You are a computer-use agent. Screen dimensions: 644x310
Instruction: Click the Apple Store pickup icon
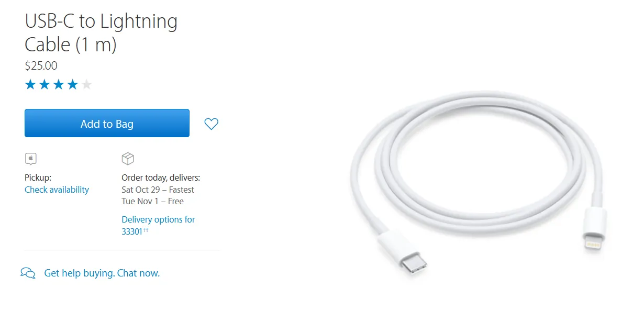point(31,159)
